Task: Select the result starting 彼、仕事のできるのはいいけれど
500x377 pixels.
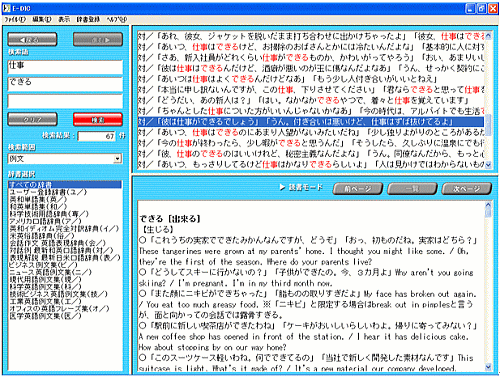Action: point(311,154)
